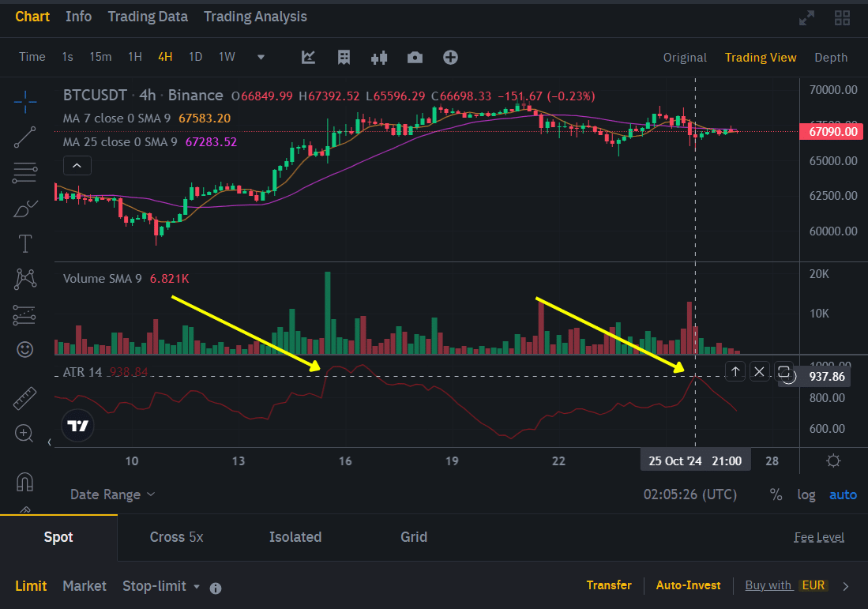Toggle logarithmic scale with log option

coord(806,494)
